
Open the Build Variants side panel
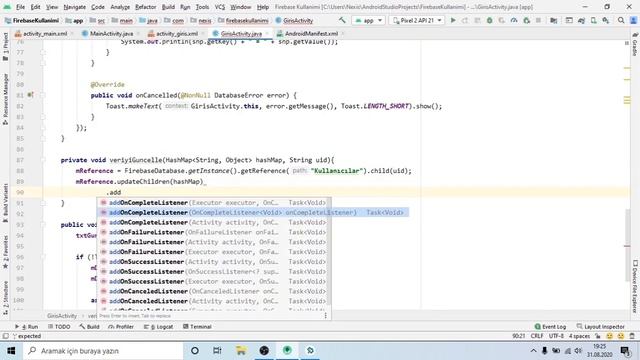(x=5, y=203)
